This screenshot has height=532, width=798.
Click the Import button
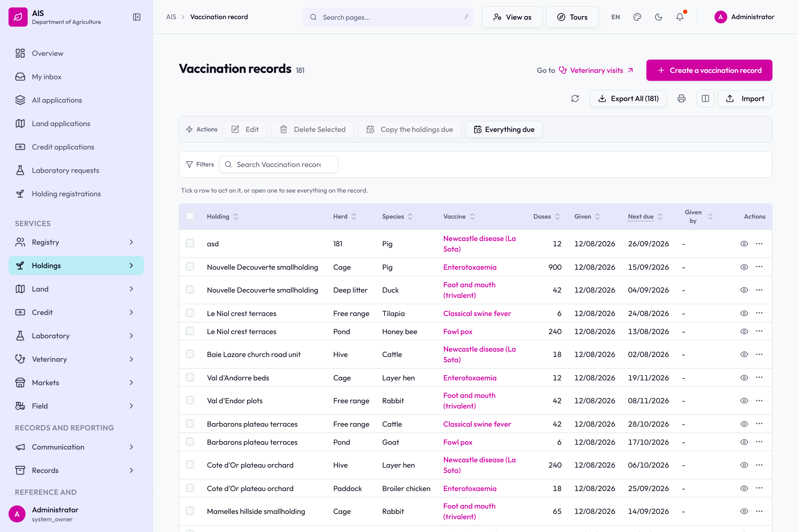(x=745, y=98)
